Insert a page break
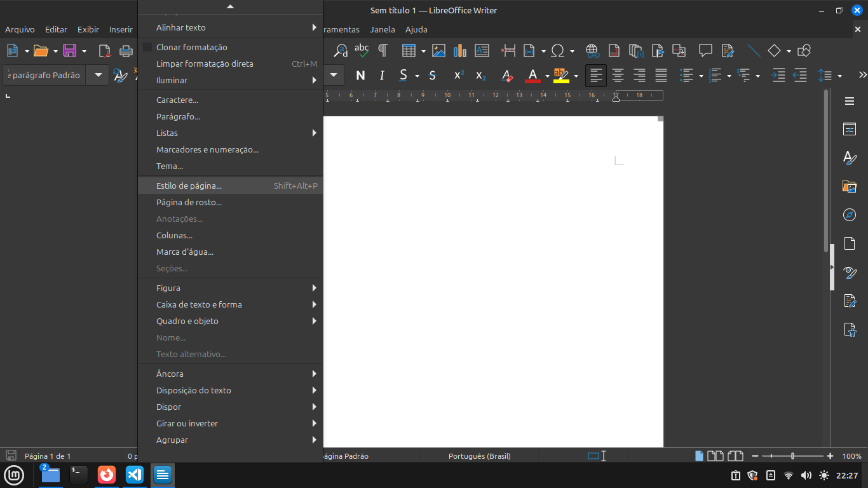Screen dimensions: 868x488 508,51
